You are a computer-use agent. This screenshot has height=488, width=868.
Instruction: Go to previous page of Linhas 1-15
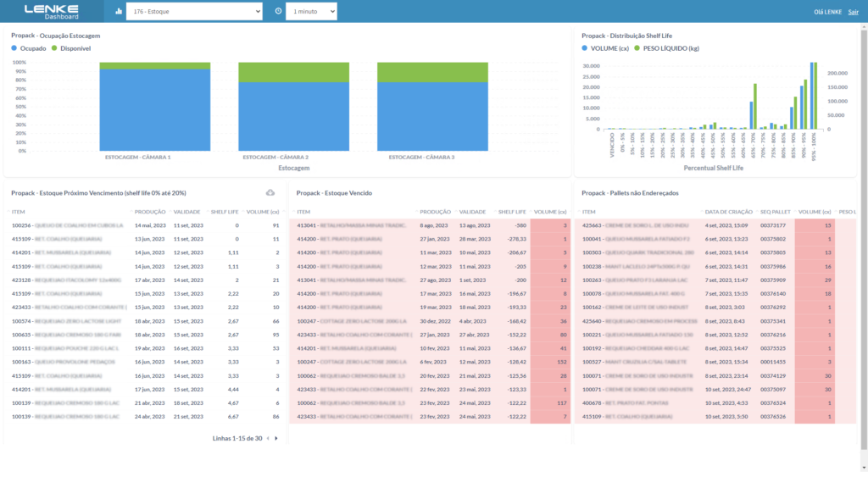tap(268, 438)
